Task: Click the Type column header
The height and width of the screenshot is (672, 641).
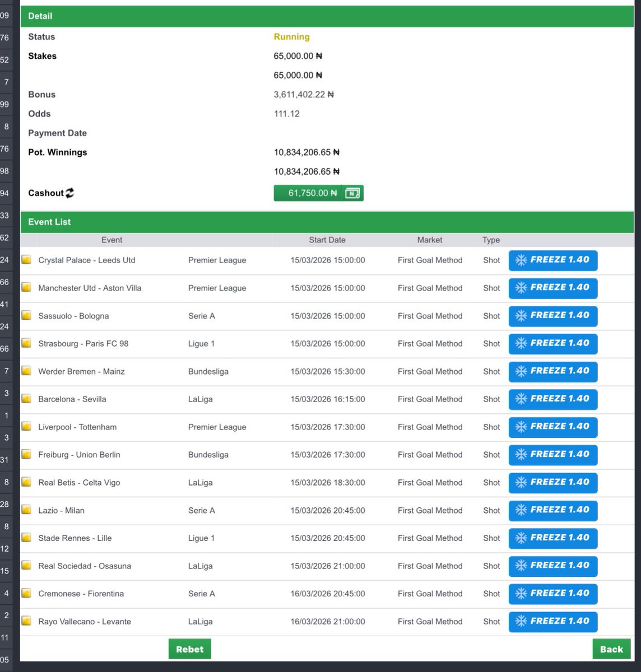Action: tap(491, 240)
